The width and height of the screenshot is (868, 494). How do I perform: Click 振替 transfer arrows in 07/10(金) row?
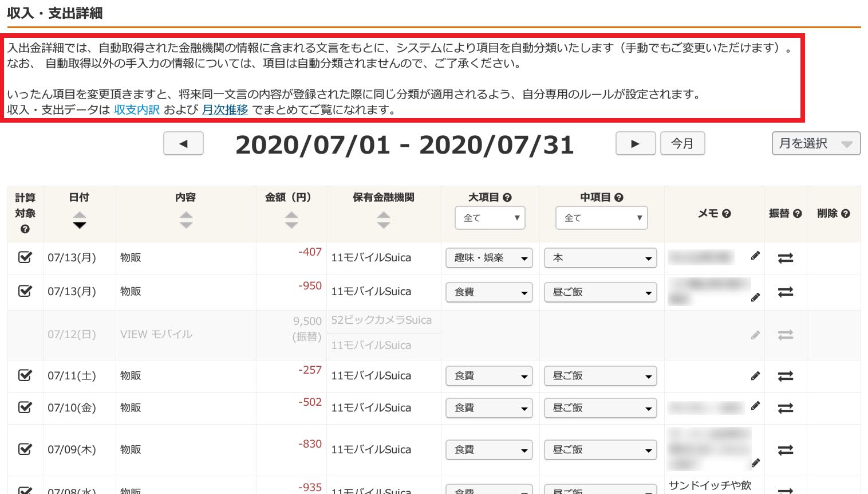pyautogui.click(x=786, y=409)
